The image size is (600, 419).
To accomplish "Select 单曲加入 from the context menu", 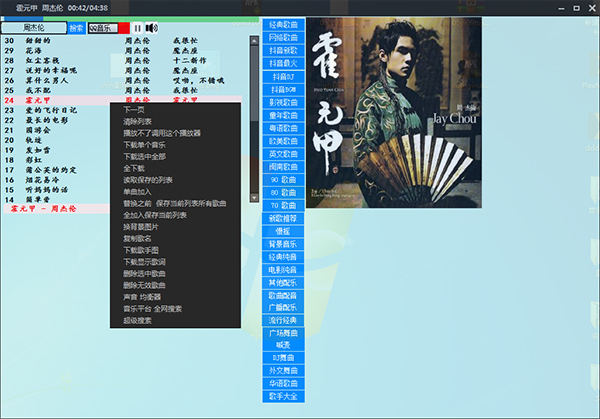I will pyautogui.click(x=137, y=192).
